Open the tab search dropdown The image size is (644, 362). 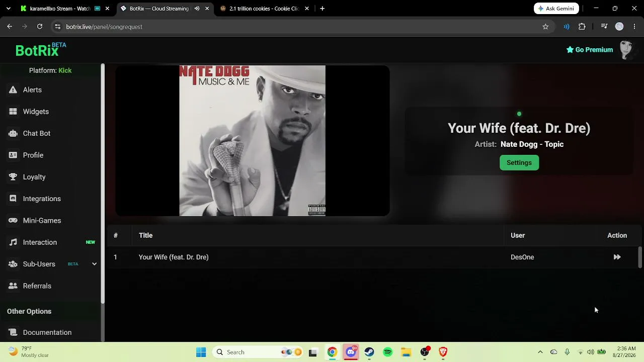pos(8,9)
